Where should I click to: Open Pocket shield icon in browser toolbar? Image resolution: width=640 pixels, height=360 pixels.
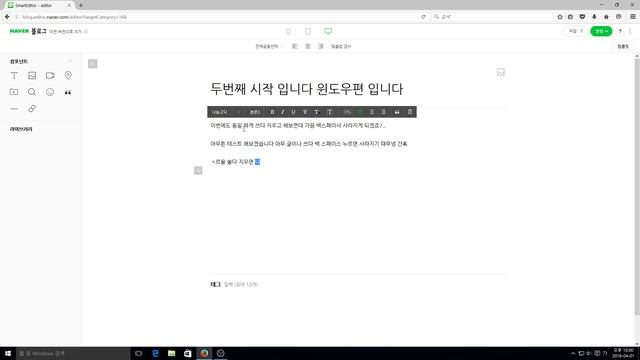(582, 17)
